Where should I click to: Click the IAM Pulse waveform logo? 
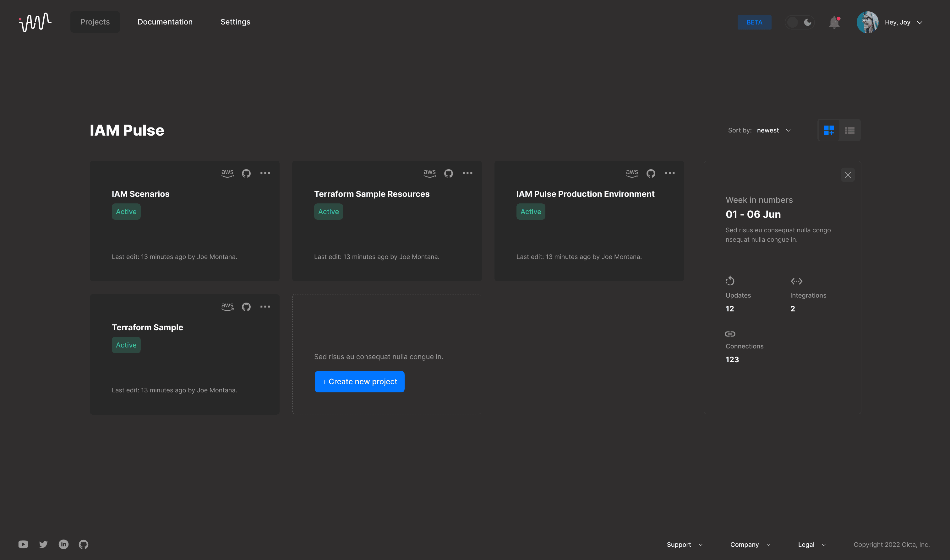(x=35, y=22)
